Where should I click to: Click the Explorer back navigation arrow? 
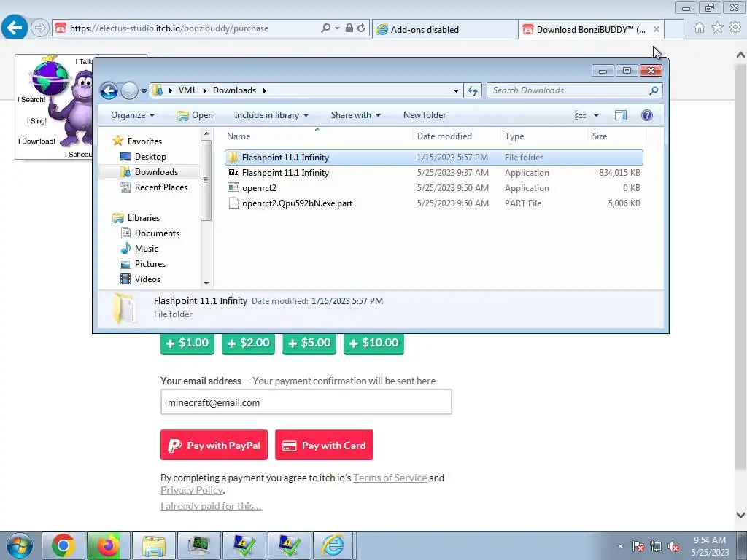click(x=109, y=90)
